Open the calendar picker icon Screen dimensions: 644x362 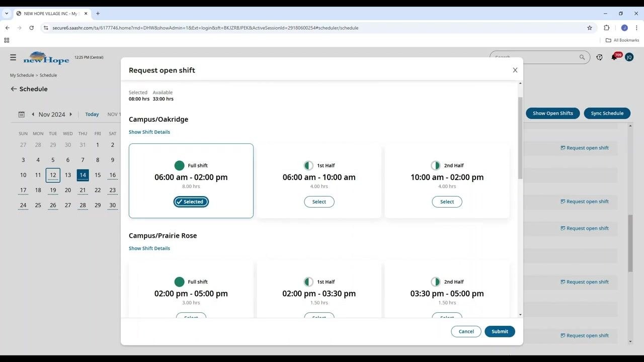point(22,115)
